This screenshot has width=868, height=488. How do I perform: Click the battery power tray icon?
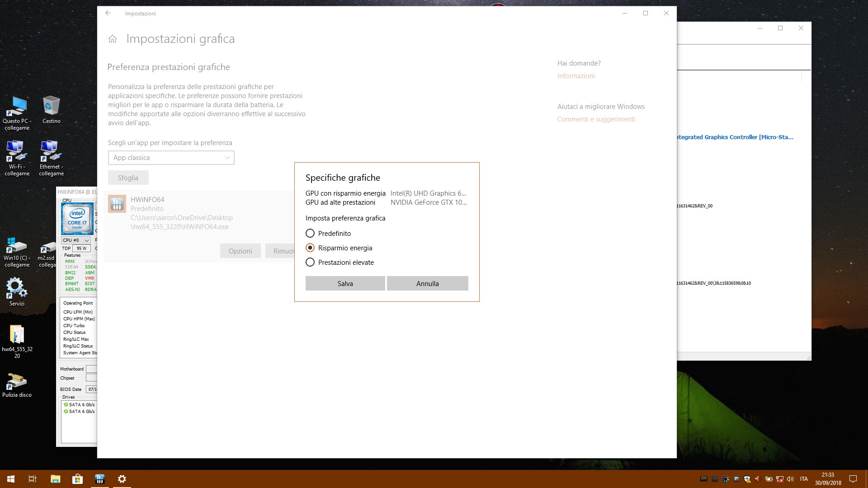(769, 479)
